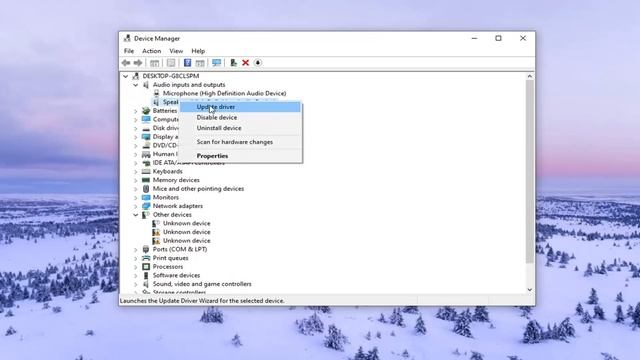Click the monitor Scan for hardware toolbar icon
This screenshot has width=640, height=360.
point(216,63)
